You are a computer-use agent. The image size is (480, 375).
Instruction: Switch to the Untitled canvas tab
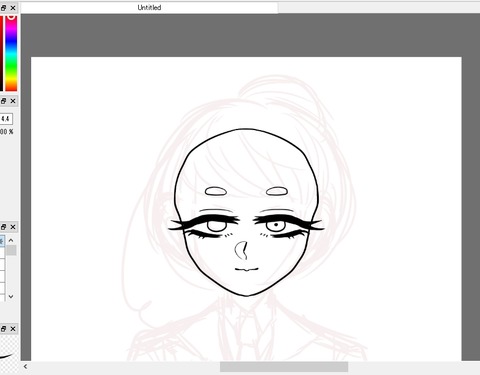(x=149, y=7)
